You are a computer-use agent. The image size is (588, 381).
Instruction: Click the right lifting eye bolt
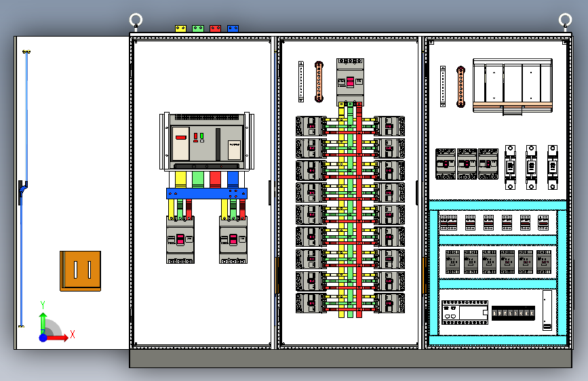(x=565, y=20)
